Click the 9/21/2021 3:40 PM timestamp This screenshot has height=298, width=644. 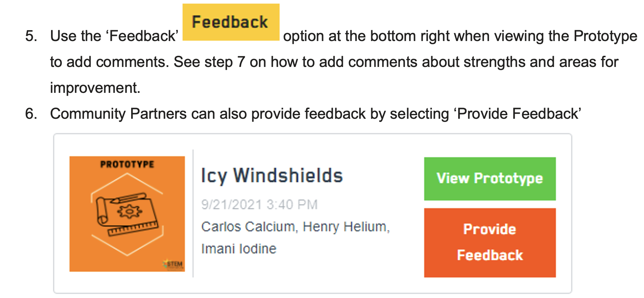click(x=259, y=204)
